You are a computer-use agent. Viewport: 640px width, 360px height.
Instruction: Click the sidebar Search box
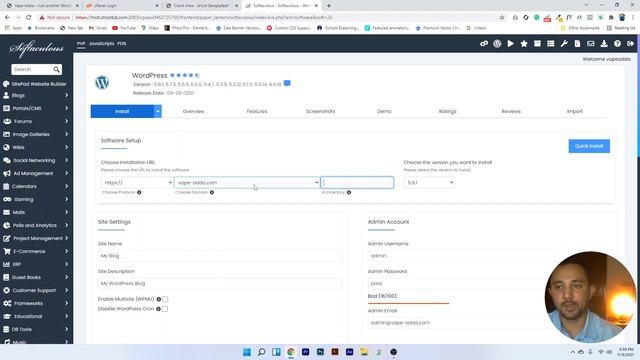coord(32,69)
